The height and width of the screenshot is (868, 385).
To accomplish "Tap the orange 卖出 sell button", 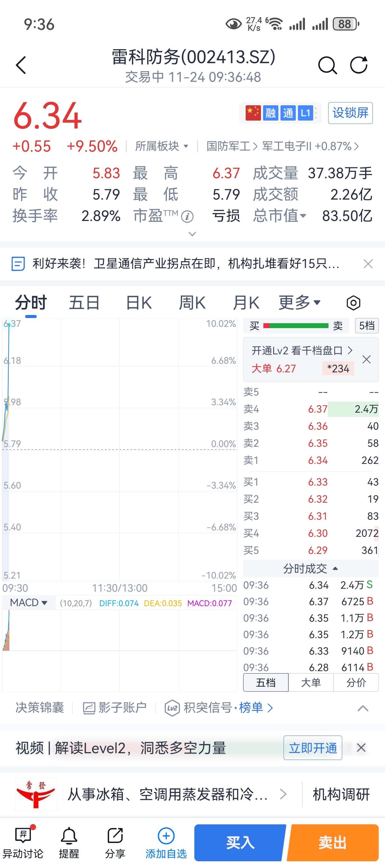I will tap(333, 842).
